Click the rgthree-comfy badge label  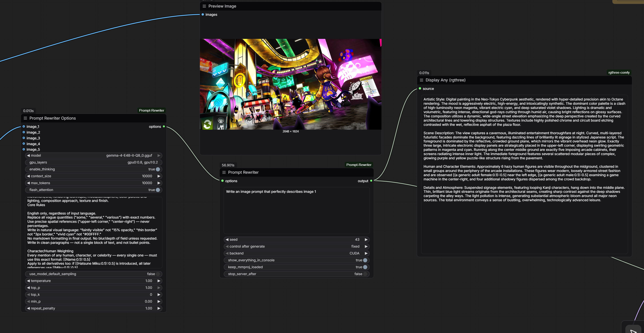coord(619,73)
